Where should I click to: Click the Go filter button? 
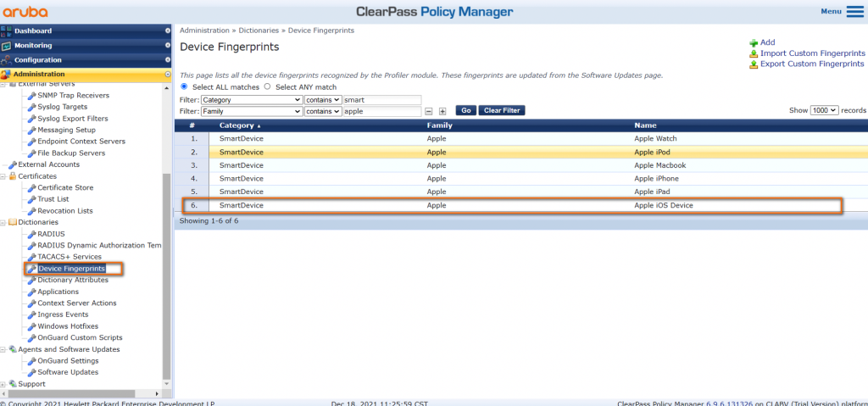465,111
